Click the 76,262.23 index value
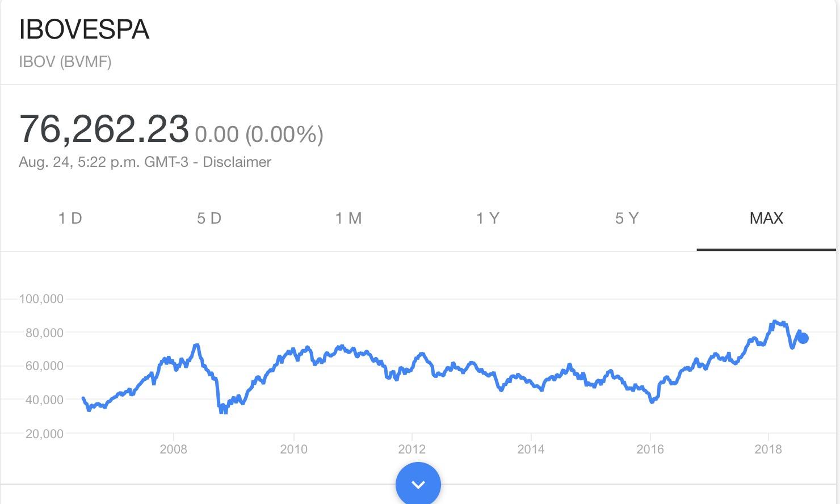This screenshot has width=840, height=504. [x=104, y=129]
